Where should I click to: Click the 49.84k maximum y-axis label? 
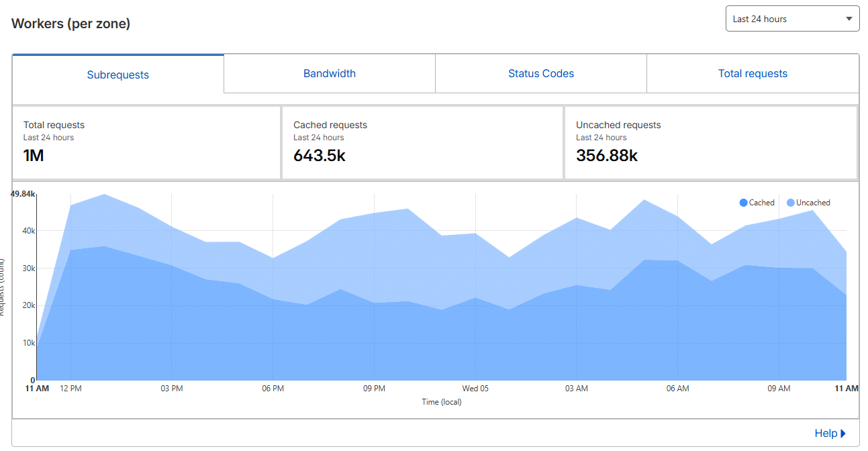coord(22,194)
